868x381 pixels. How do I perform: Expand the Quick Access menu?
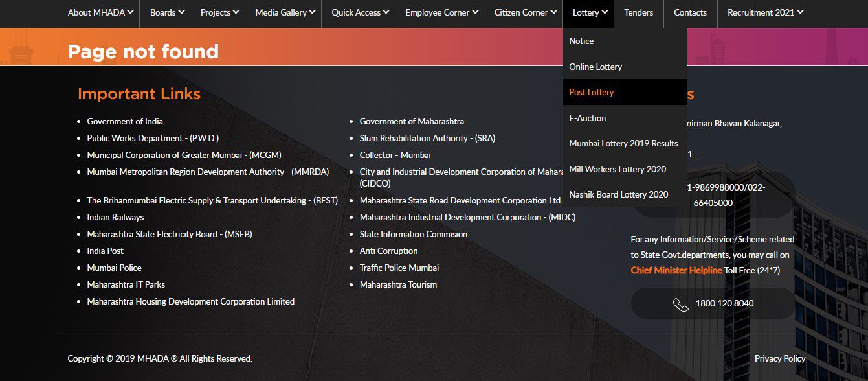[x=361, y=12]
